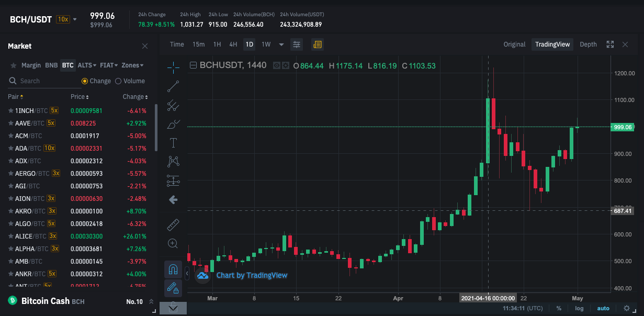
Task: Open chart indicators settings icon
Action: point(297,44)
